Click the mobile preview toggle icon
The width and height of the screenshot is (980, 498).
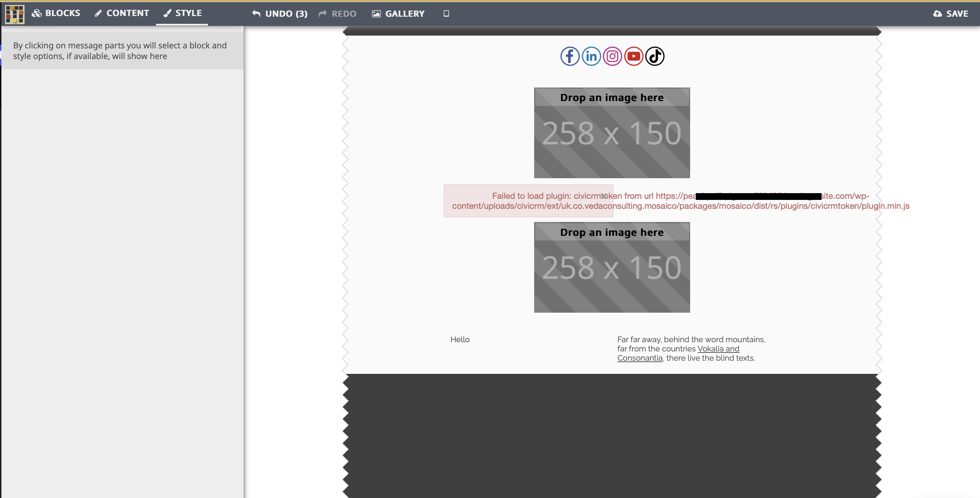[x=447, y=14]
